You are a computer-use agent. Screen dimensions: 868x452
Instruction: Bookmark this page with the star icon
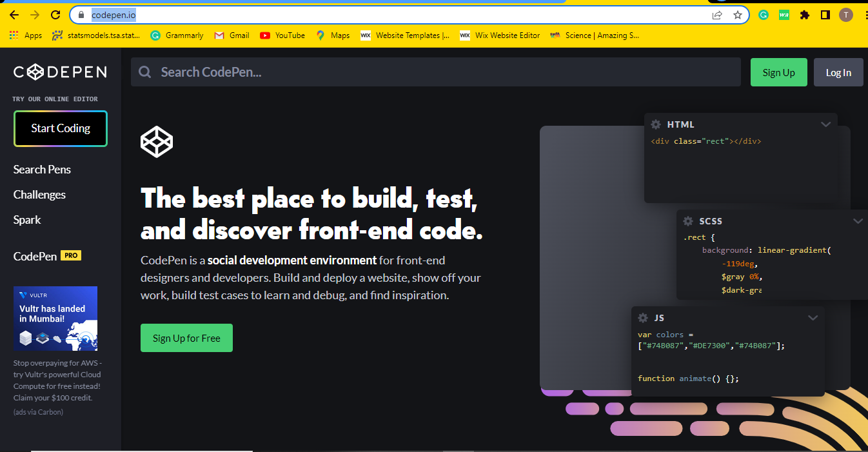(738, 15)
